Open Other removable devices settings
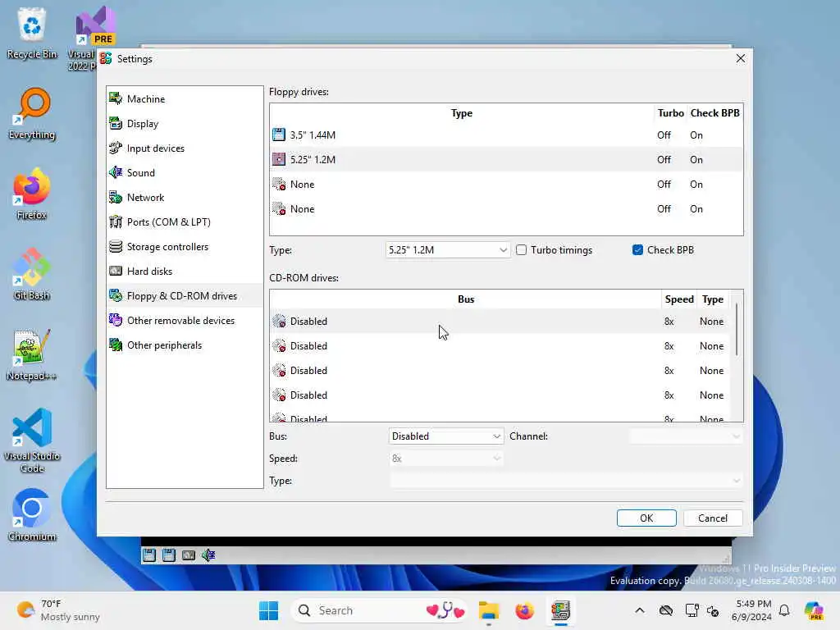 pyautogui.click(x=185, y=321)
